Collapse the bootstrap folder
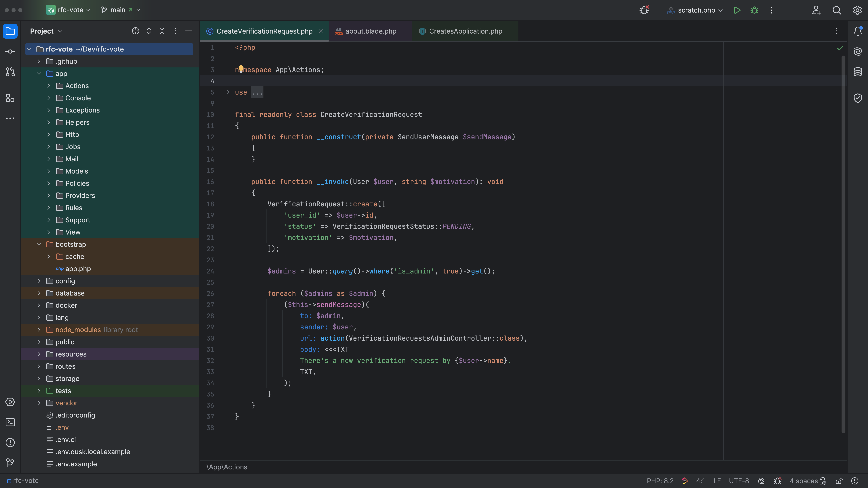Viewport: 868px width, 488px height. tap(39, 245)
